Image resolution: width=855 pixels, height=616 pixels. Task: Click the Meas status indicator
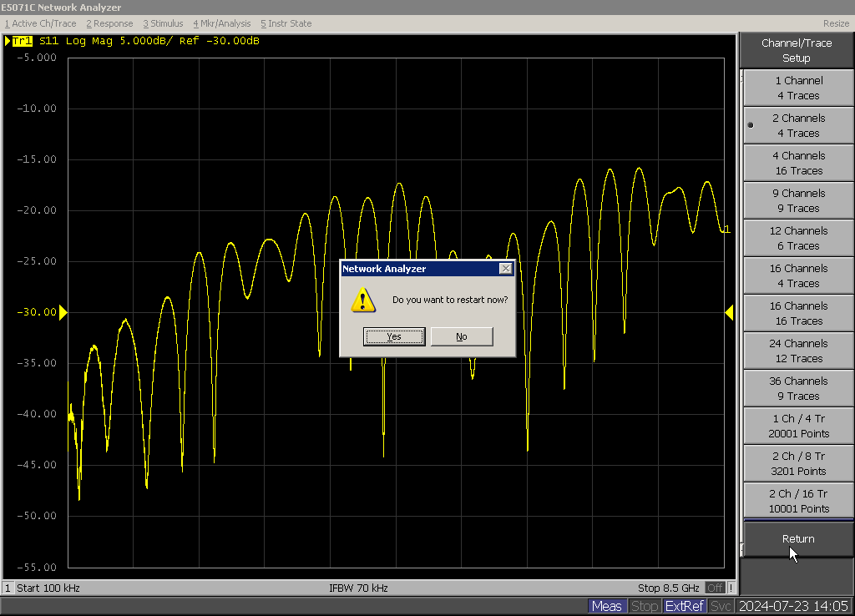click(x=606, y=606)
